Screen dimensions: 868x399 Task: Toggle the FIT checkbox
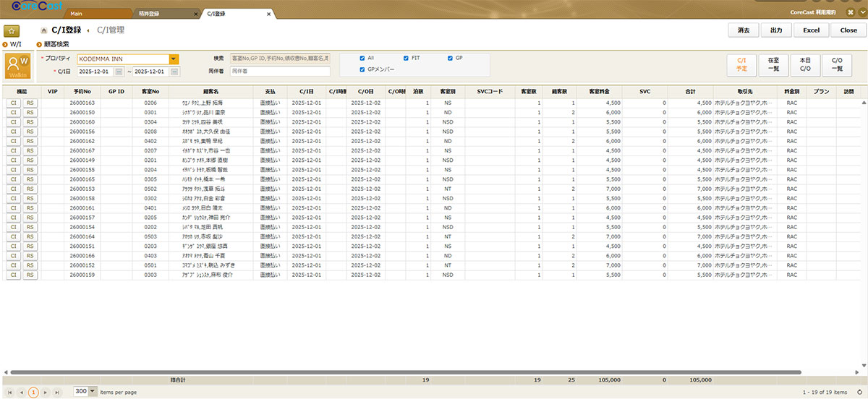point(406,58)
